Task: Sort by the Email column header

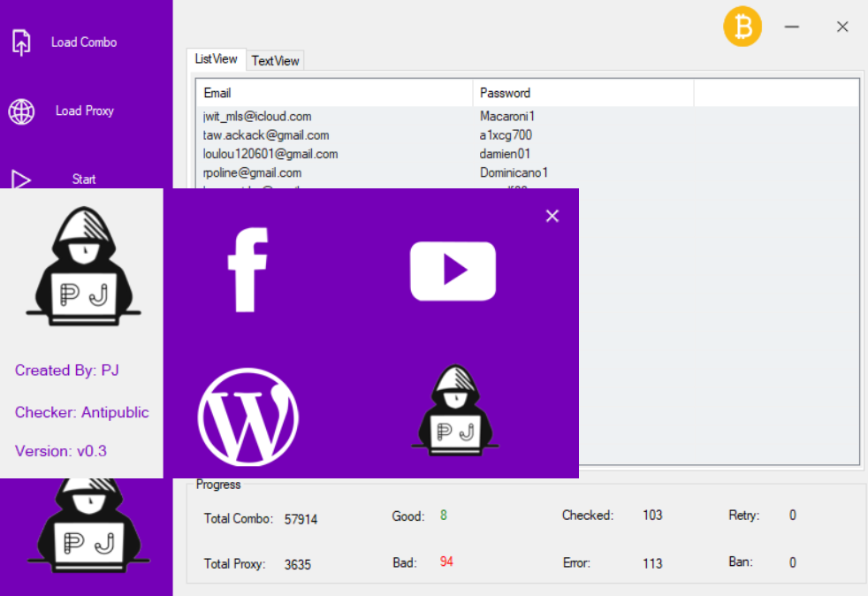Action: coord(334,93)
